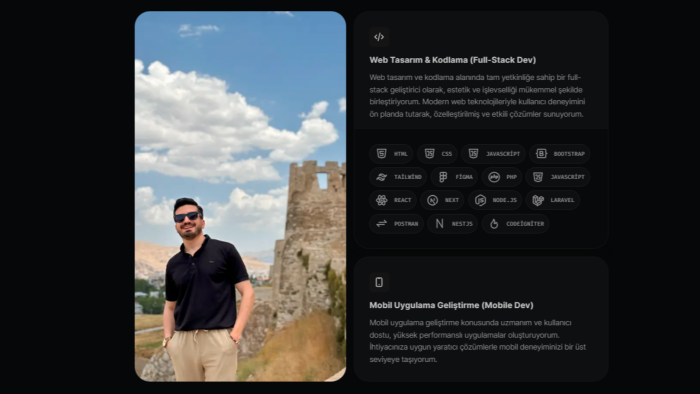
Task: Select the PHP skill badge
Action: 502,177
